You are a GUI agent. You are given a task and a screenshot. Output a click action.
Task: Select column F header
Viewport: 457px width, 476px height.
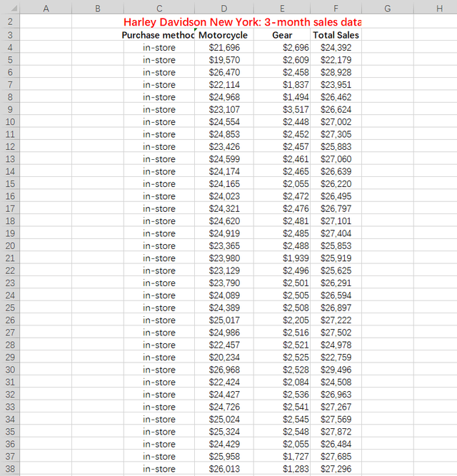point(336,8)
